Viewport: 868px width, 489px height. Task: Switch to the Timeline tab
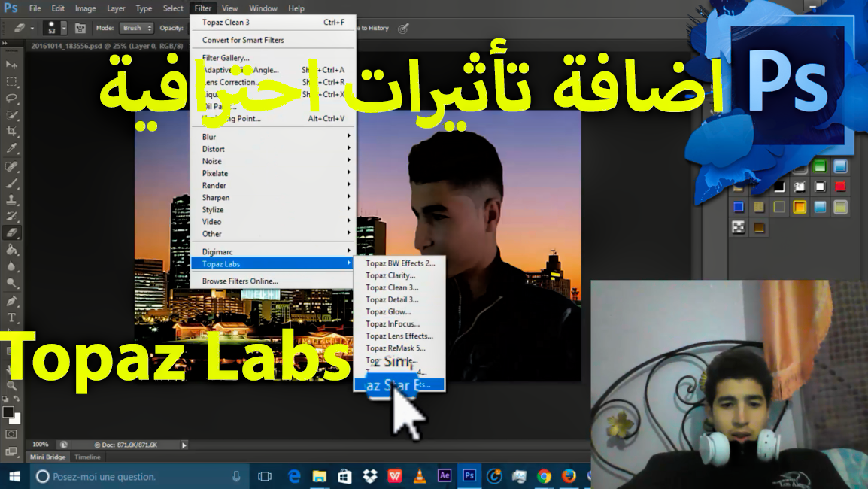coord(87,457)
